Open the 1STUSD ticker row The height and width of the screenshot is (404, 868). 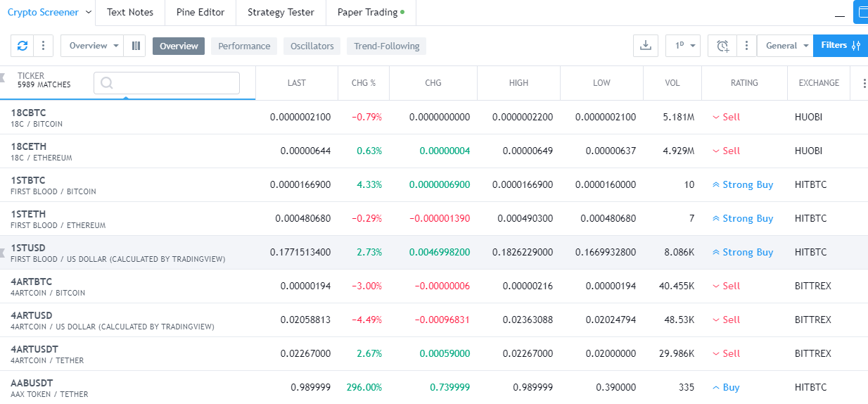coord(28,248)
